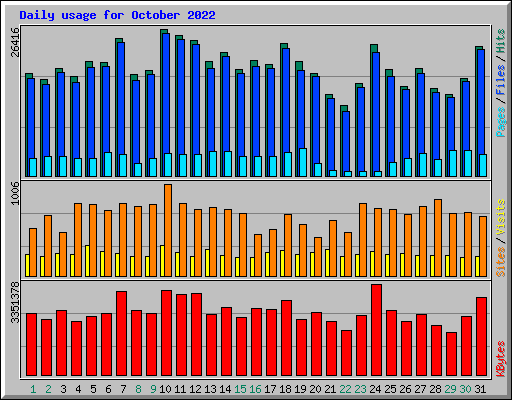
Task: Click the yellow 'Visits' legend label
Action: (501, 217)
